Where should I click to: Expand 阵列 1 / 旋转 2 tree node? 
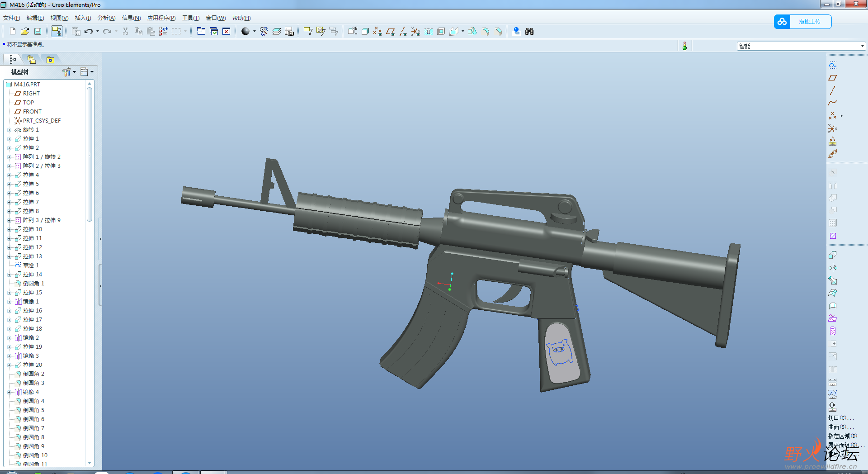pos(9,157)
